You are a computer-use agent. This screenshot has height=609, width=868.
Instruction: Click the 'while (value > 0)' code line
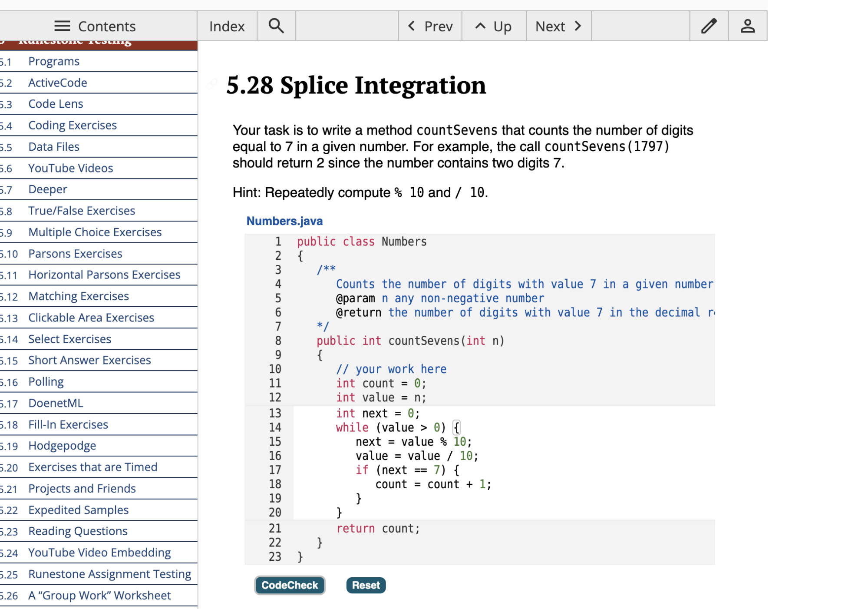398,427
